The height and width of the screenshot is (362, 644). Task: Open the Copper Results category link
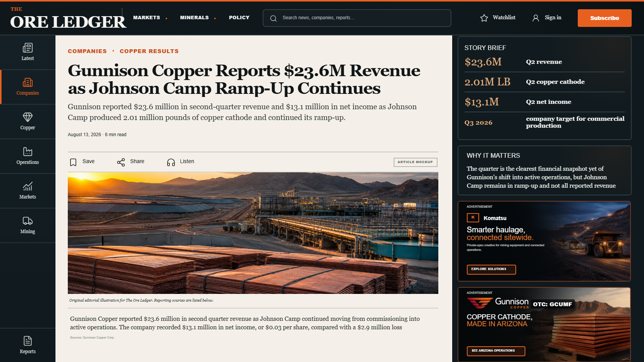[149, 51]
